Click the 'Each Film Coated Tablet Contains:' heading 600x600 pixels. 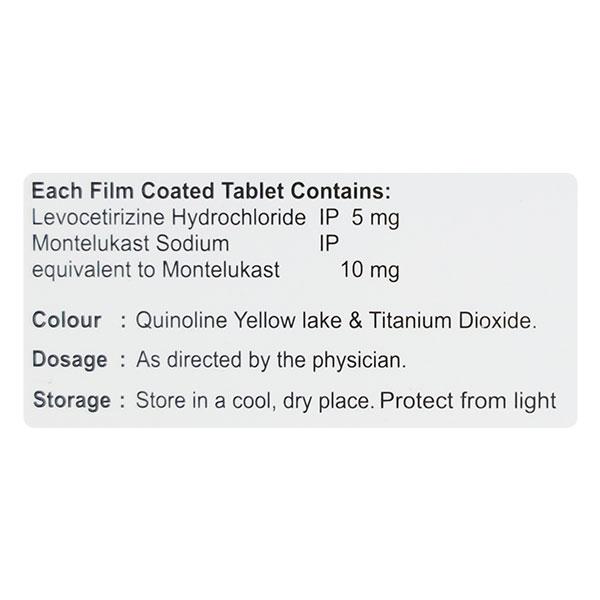[x=212, y=192]
